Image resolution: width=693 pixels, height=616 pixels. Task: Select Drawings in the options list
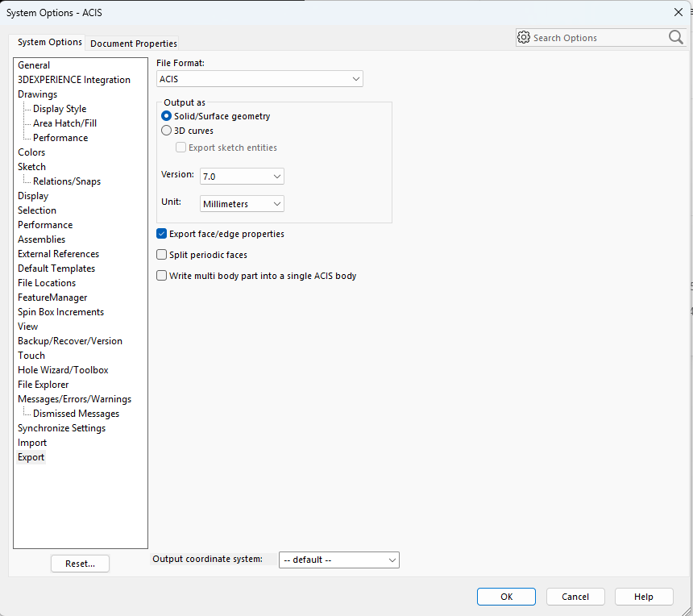tap(38, 94)
